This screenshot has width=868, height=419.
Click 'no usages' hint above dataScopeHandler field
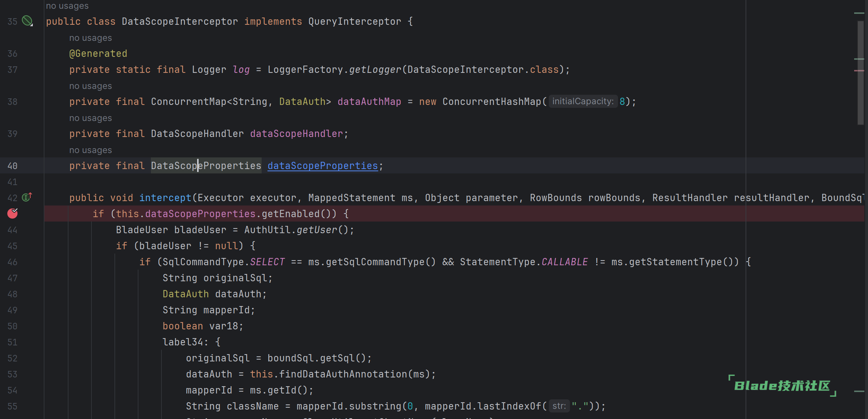coord(90,118)
